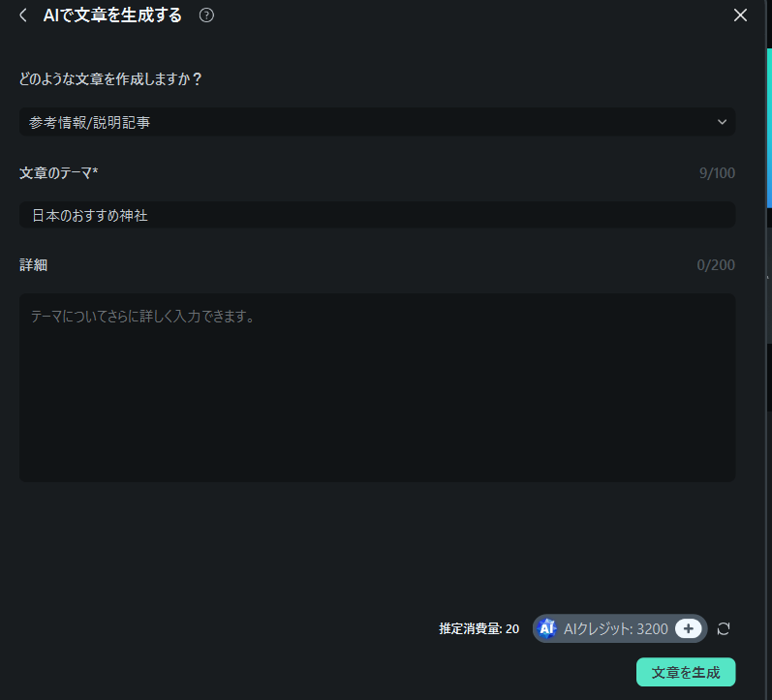This screenshot has width=772, height=700.
Task: Click the 推定消費量: 20 label
Action: click(x=479, y=628)
